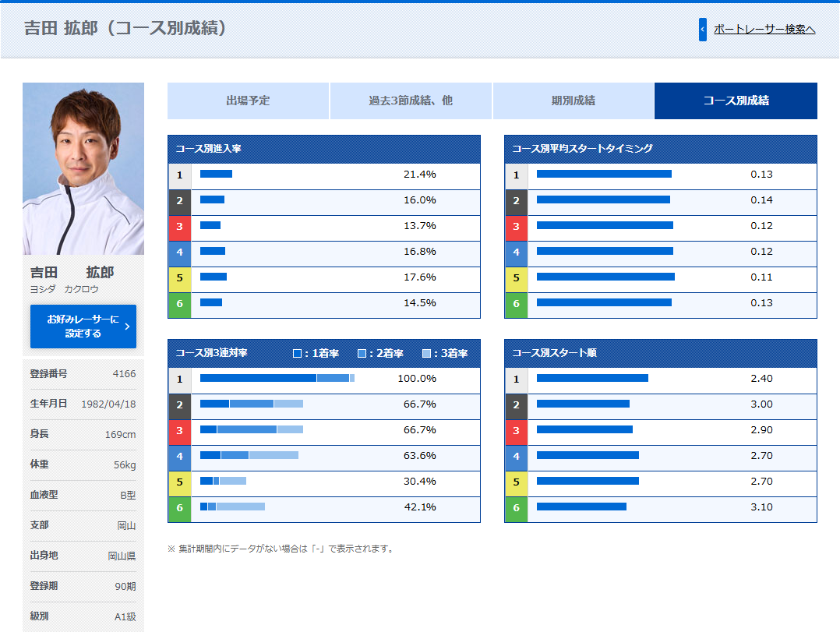The image size is (840, 632).
Task: Click the 級別 value A1級
Action: tap(125, 617)
